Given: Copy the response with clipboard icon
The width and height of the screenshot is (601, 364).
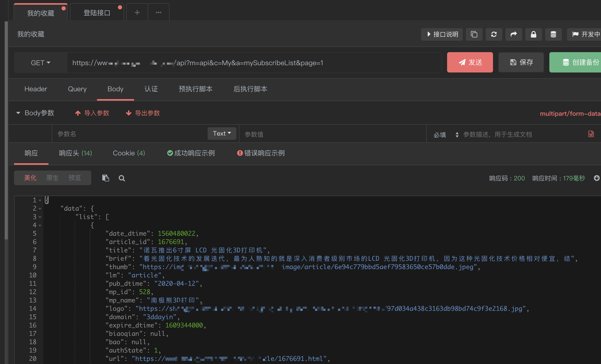Looking at the screenshot, I should click(105, 178).
